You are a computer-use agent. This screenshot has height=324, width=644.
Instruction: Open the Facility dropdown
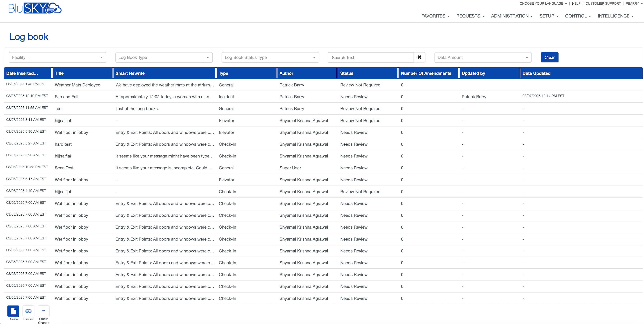tap(58, 57)
